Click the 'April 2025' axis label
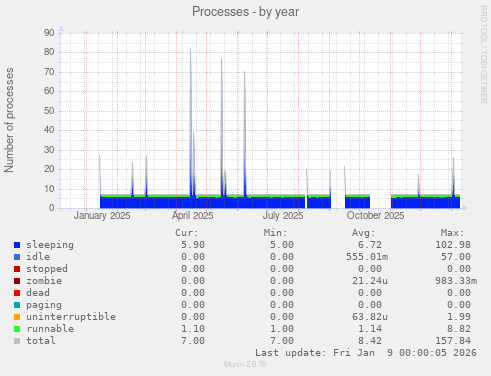 (192, 215)
